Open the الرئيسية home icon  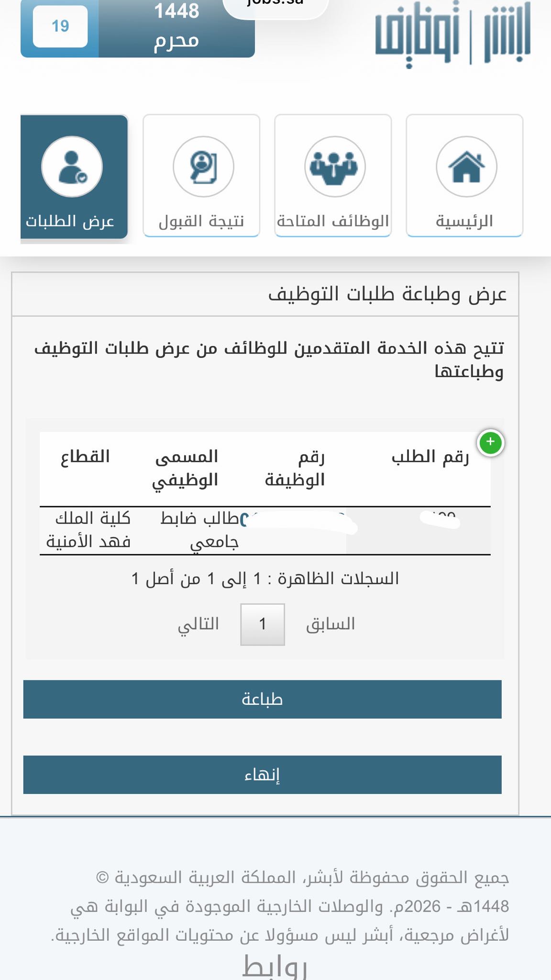pyautogui.click(x=466, y=167)
